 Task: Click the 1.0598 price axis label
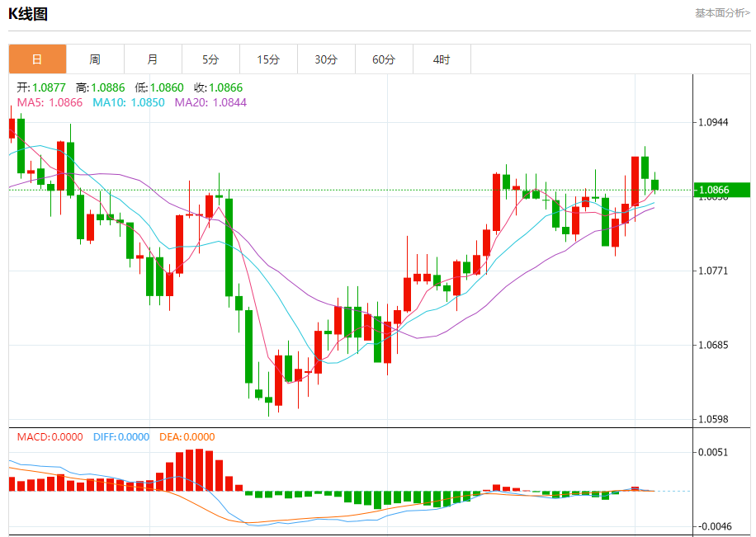click(713, 419)
